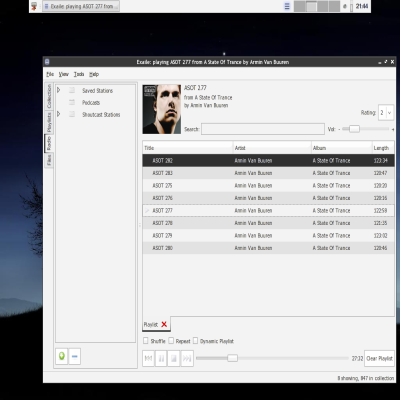Open the View menu
This screenshot has width=400, height=400.
coord(64,74)
